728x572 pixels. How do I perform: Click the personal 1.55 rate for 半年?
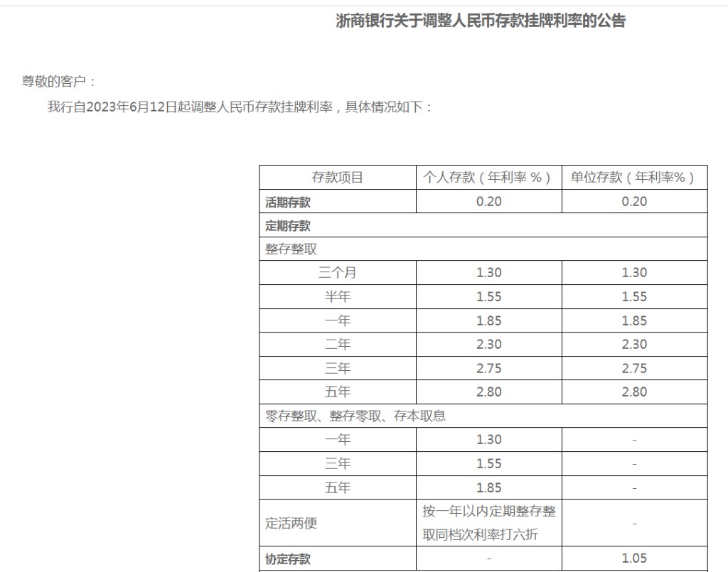[489, 297]
